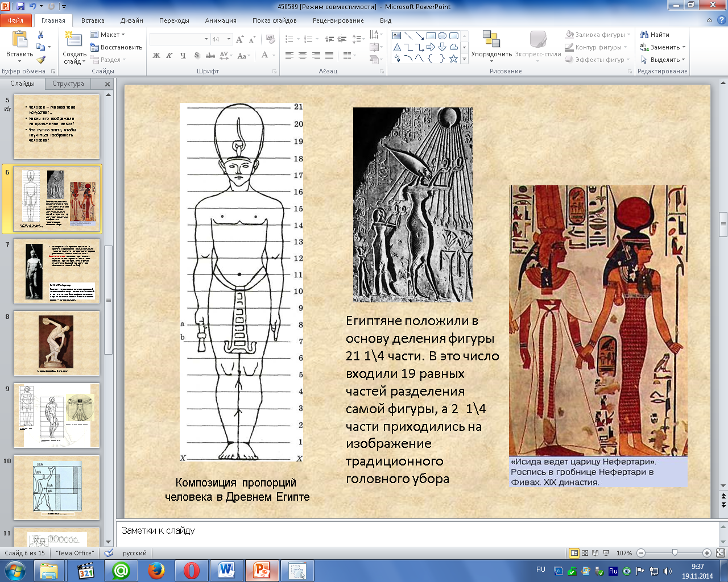Open reading view from status bar
This screenshot has width=728, height=582.
coord(595,553)
